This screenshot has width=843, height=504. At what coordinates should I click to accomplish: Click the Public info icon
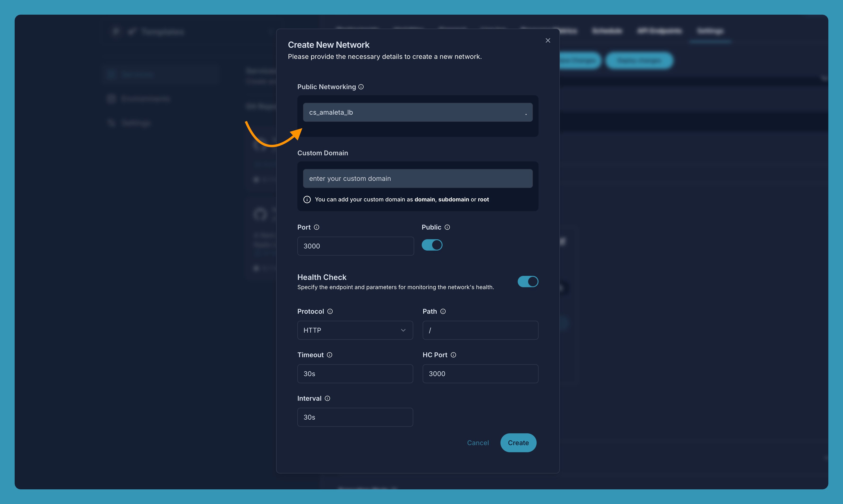coord(447,227)
